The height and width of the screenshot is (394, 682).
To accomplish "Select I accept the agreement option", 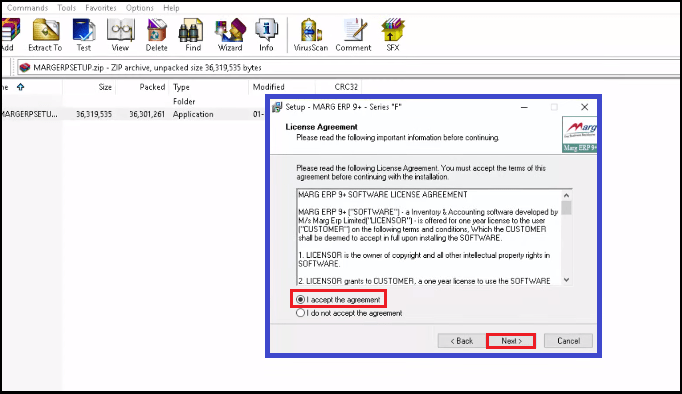I will (338, 300).
